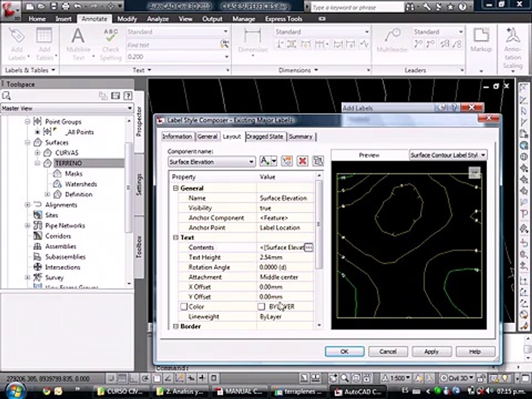This screenshot has width=532, height=399.
Task: Click the Print icon in quick access toolbar
Action: [x=66, y=6]
